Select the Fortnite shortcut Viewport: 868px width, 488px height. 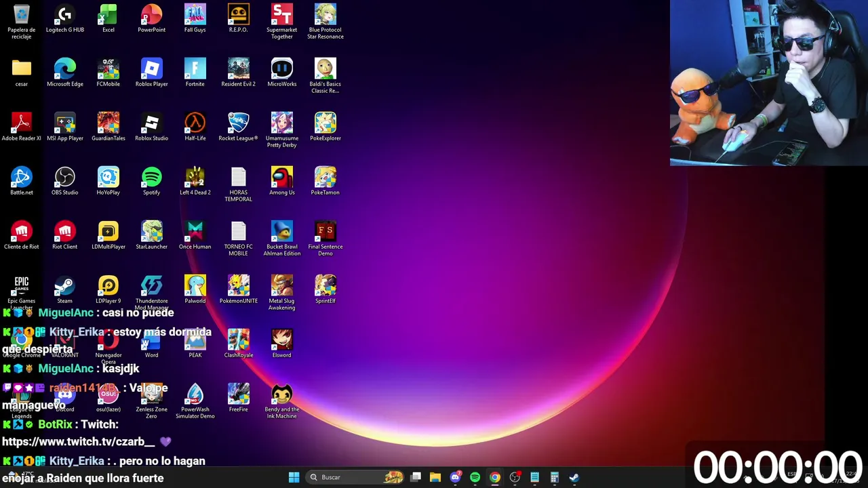click(195, 73)
